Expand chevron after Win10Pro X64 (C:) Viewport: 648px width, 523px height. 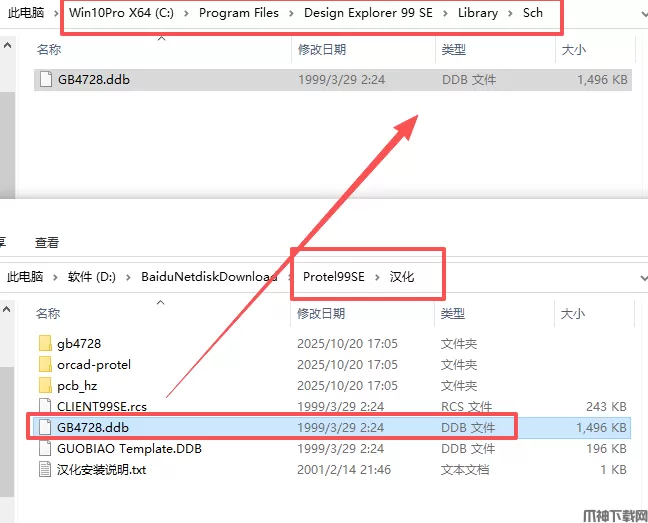click(x=186, y=14)
